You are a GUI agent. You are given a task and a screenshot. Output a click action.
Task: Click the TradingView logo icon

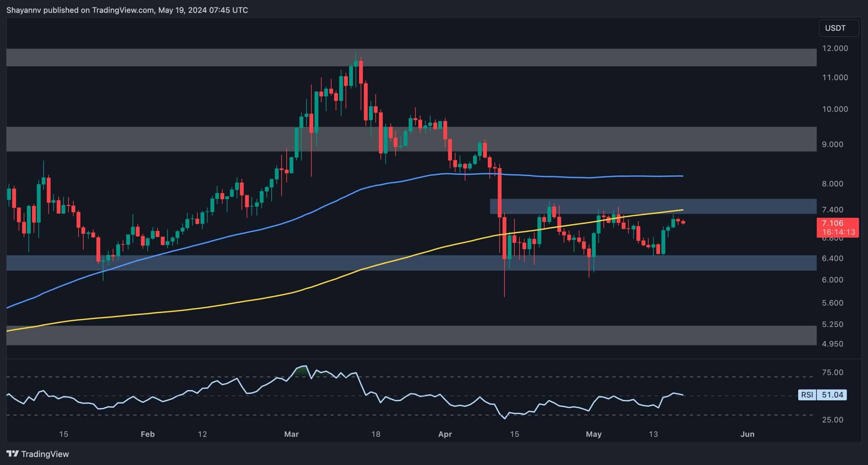click(x=12, y=453)
